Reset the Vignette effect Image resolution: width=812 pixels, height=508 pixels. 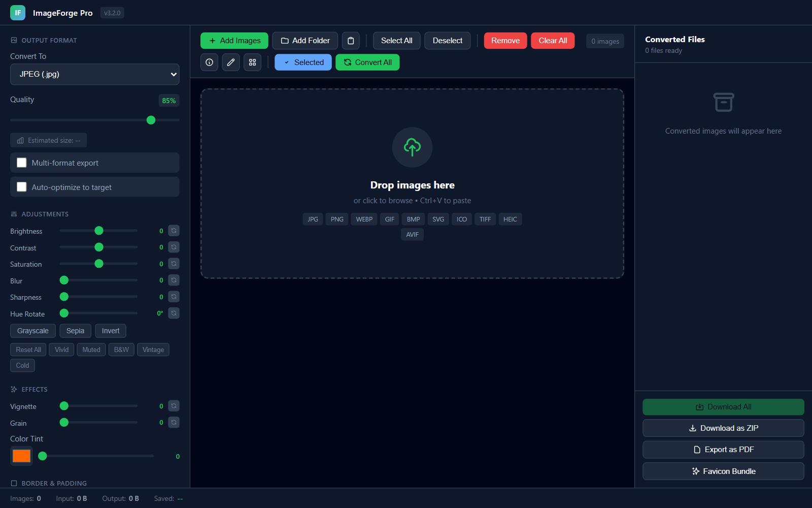[174, 406]
